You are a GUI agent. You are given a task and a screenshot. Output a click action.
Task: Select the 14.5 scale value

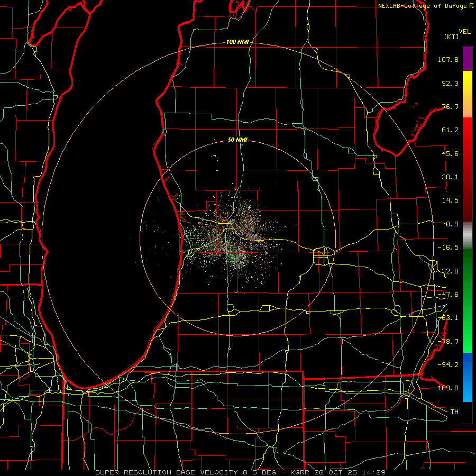450,200
